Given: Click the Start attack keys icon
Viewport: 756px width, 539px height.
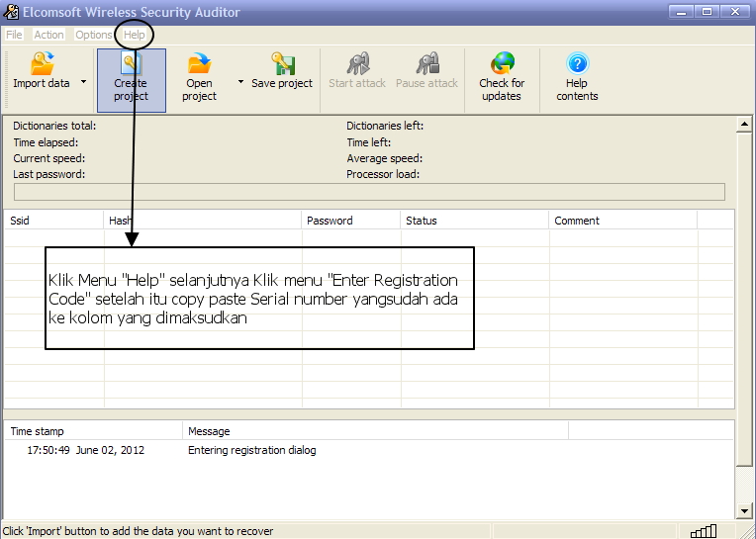Looking at the screenshot, I should click(x=358, y=63).
